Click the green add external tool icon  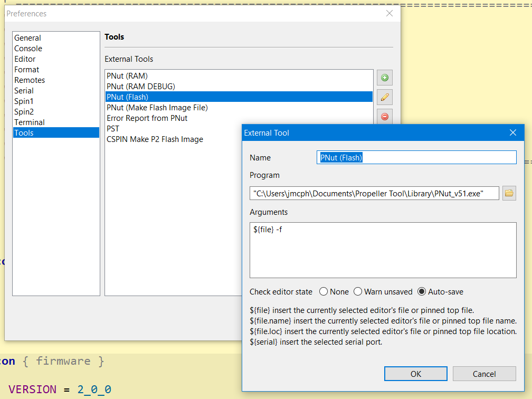(384, 78)
